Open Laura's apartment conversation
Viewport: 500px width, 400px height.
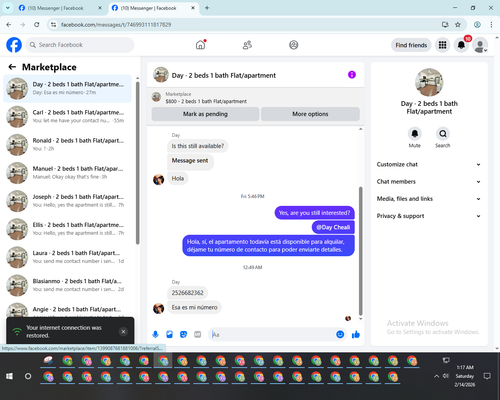coord(68,257)
